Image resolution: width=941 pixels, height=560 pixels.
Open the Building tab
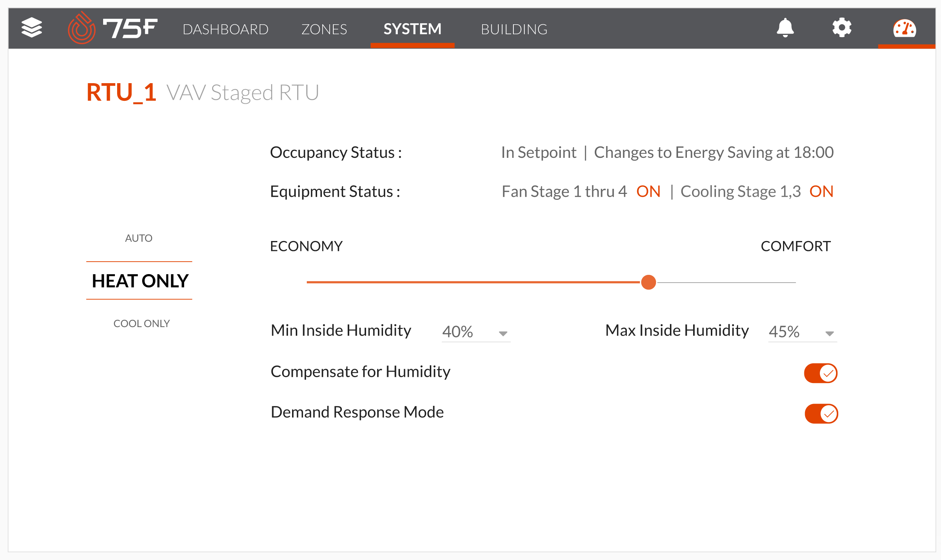(514, 29)
